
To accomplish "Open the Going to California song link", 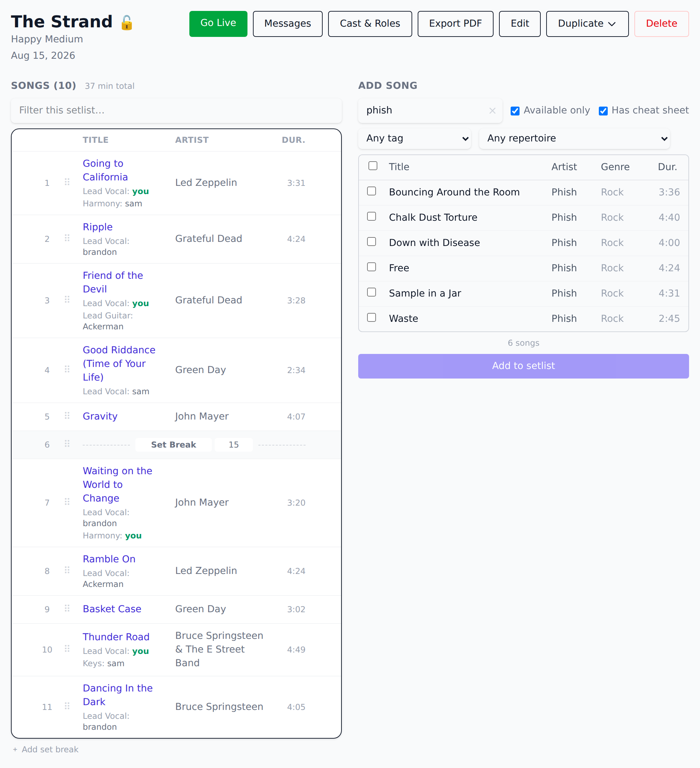I will (x=105, y=170).
